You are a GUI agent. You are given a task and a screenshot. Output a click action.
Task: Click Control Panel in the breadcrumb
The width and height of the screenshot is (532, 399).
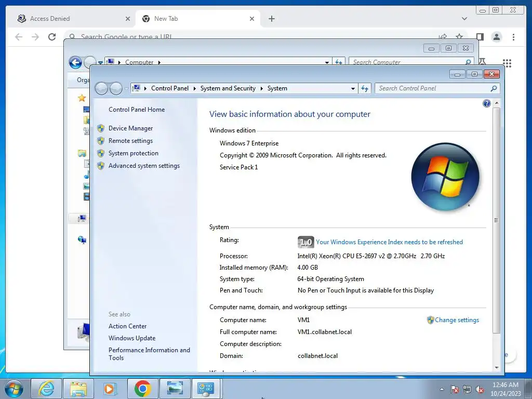point(170,88)
